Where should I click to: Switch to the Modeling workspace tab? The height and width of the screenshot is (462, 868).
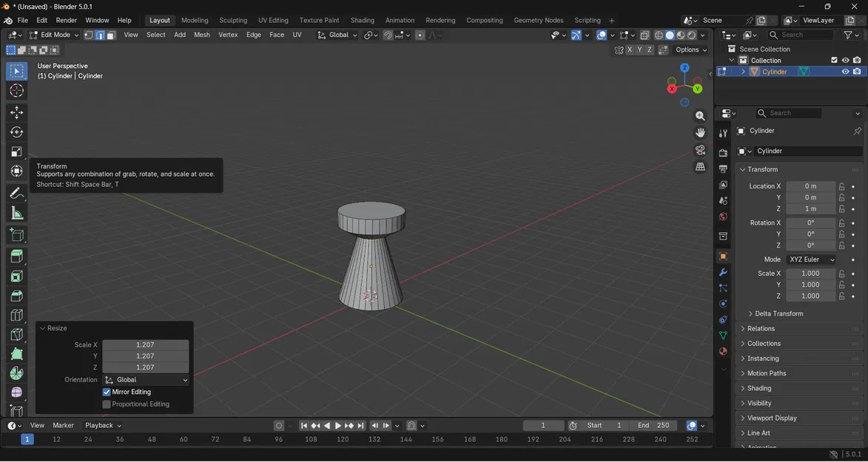[x=195, y=20]
